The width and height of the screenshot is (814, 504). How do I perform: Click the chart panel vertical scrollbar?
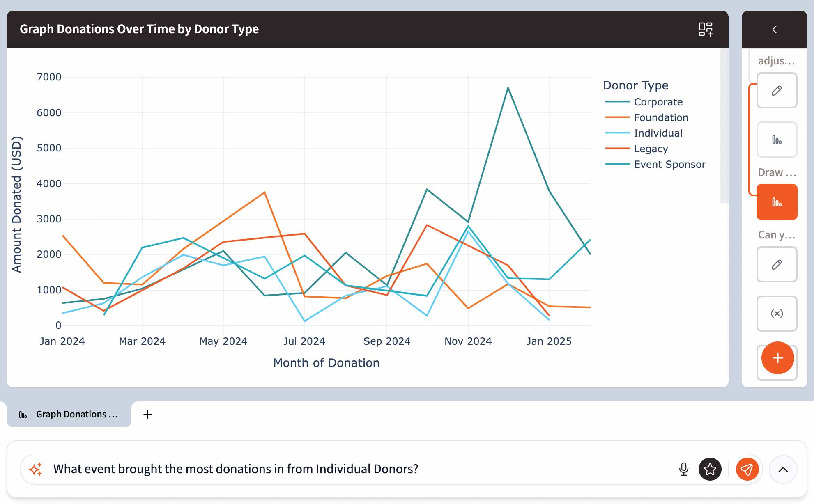point(724,125)
